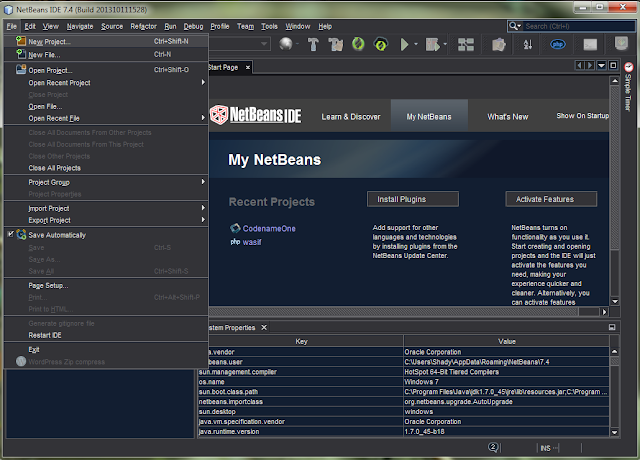This screenshot has height=460, width=640.
Task: Click the Open Project folder icon
Action: pyautogui.click(x=21, y=69)
